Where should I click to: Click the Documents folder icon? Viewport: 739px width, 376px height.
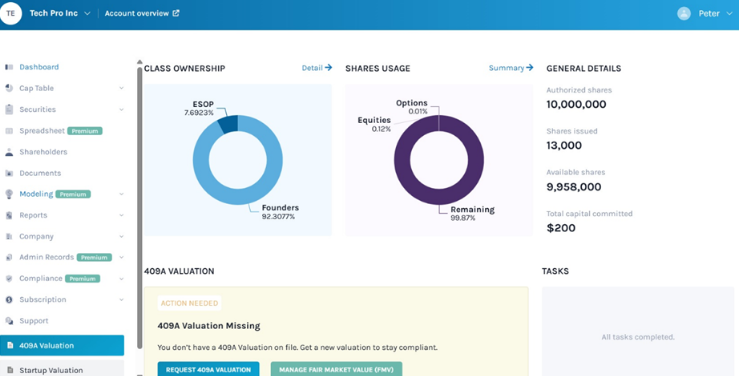[9, 173]
